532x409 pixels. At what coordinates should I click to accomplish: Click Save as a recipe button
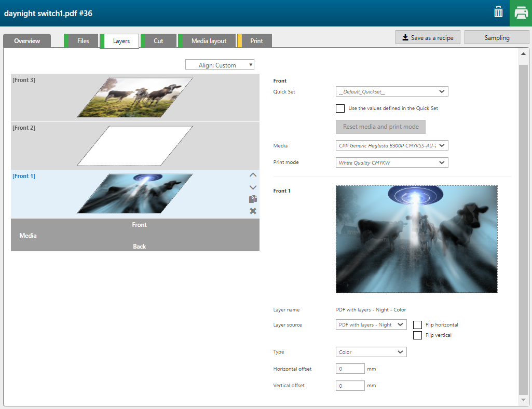click(x=428, y=37)
